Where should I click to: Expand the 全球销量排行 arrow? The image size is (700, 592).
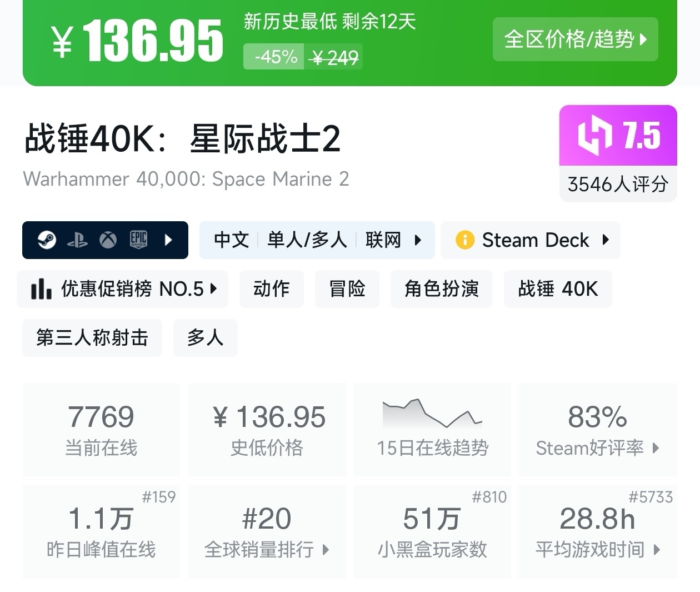[x=326, y=550]
